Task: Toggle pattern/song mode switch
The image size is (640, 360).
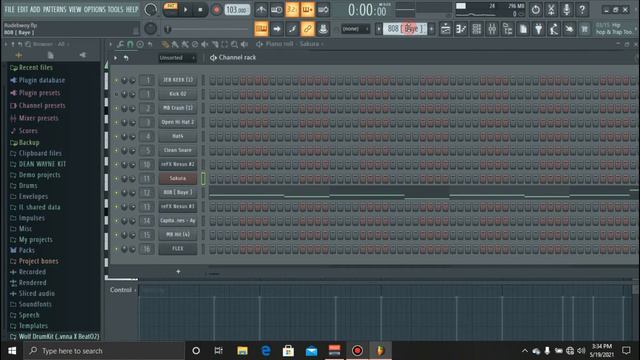Action: click(x=170, y=9)
